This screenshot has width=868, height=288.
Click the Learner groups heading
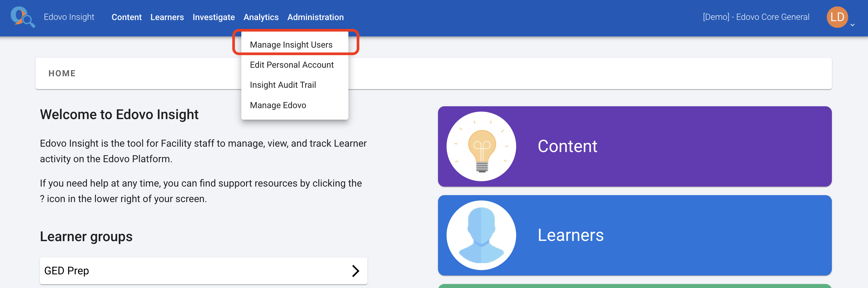coord(86,237)
